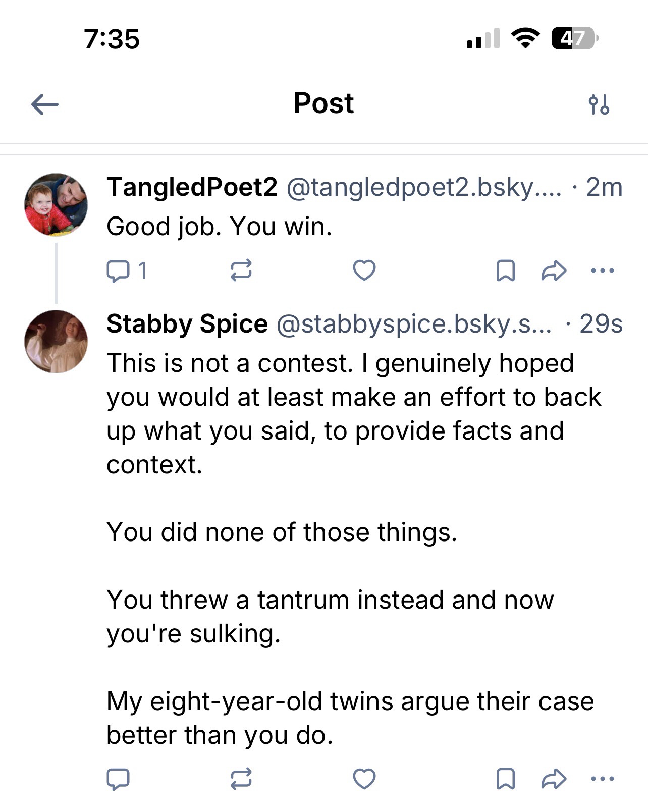This screenshot has height=812, width=648.
Task: Open more options on Stabby Spice's post
Action: 603,779
